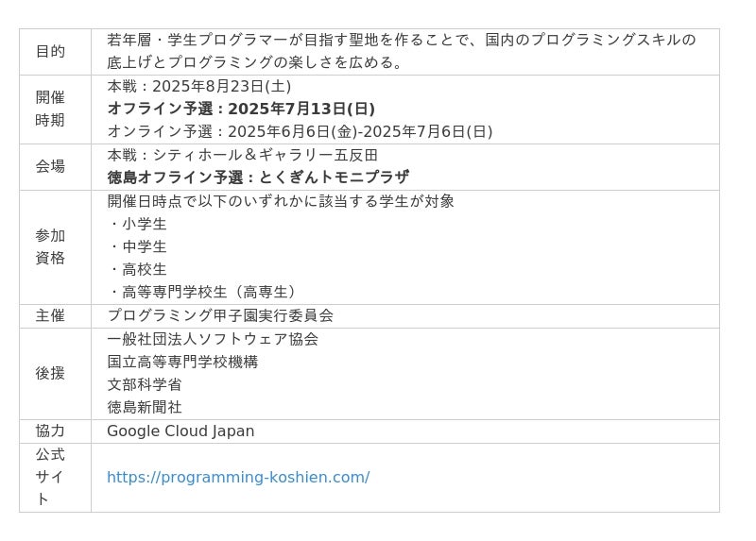Viewport: 756px width, 541px height.
Task: Click the bold オフライン予選 July 13 date
Action: coord(241,109)
